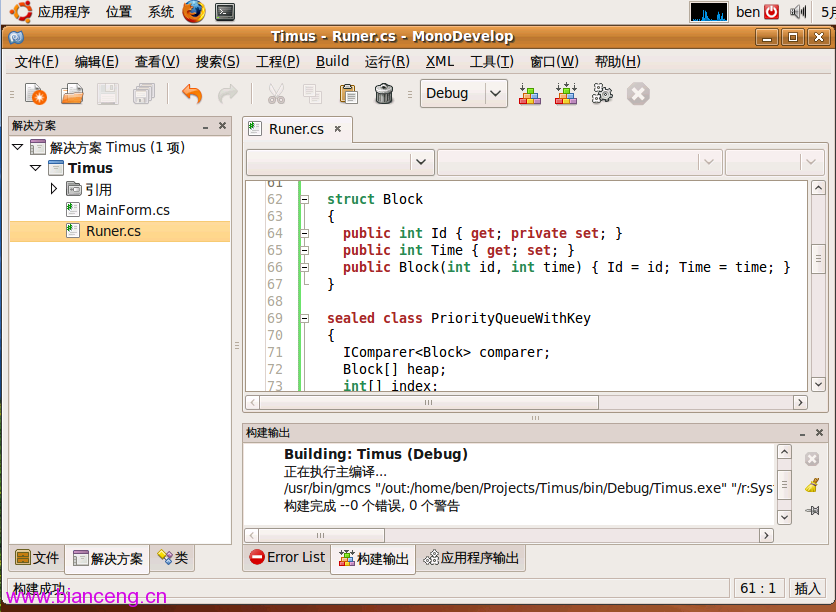
Task: Click the editor horizontal scrollbar thumb
Action: click(429, 402)
